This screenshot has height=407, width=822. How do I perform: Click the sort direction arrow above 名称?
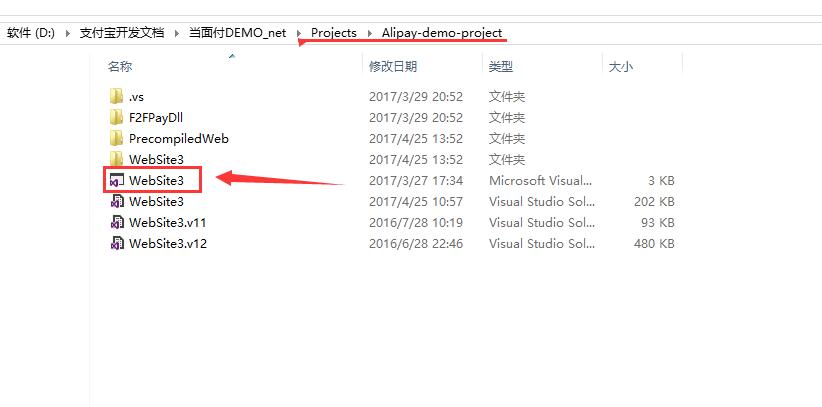pos(232,55)
